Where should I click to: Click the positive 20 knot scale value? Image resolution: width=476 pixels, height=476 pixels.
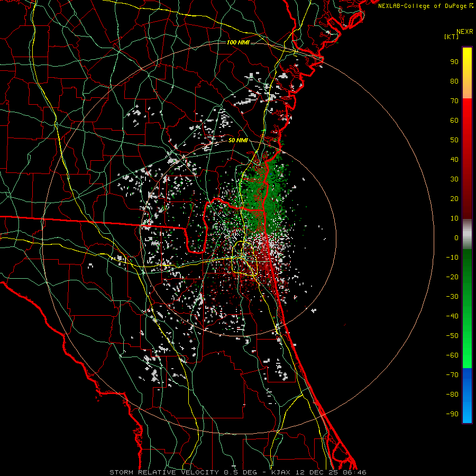[454, 199]
